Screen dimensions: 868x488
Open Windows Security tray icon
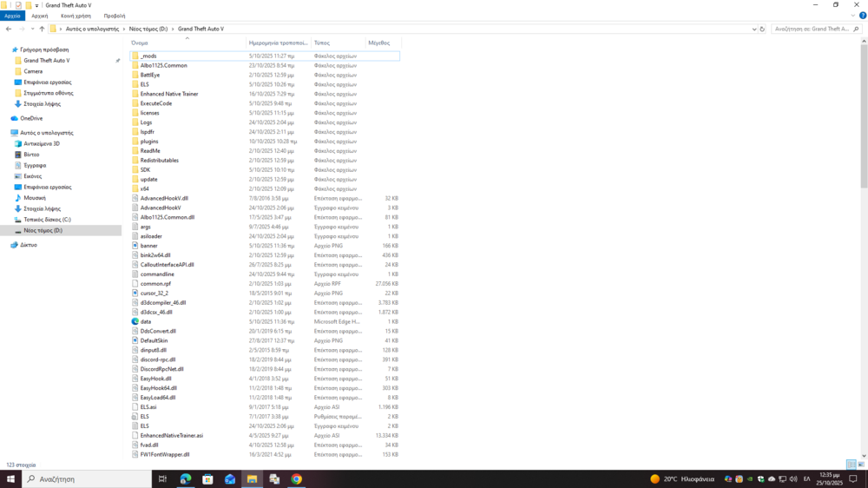click(760, 479)
